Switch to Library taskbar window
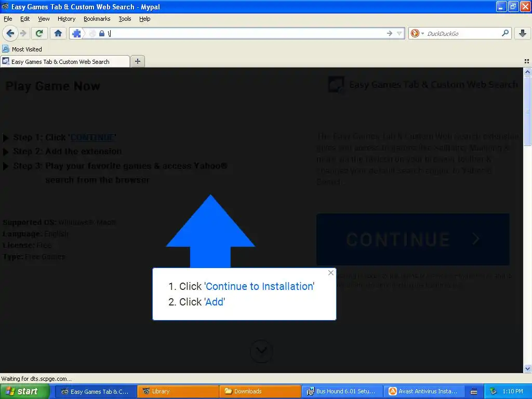 point(178,391)
